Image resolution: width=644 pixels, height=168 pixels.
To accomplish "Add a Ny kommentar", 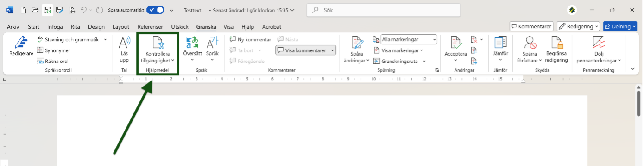I will (250, 40).
